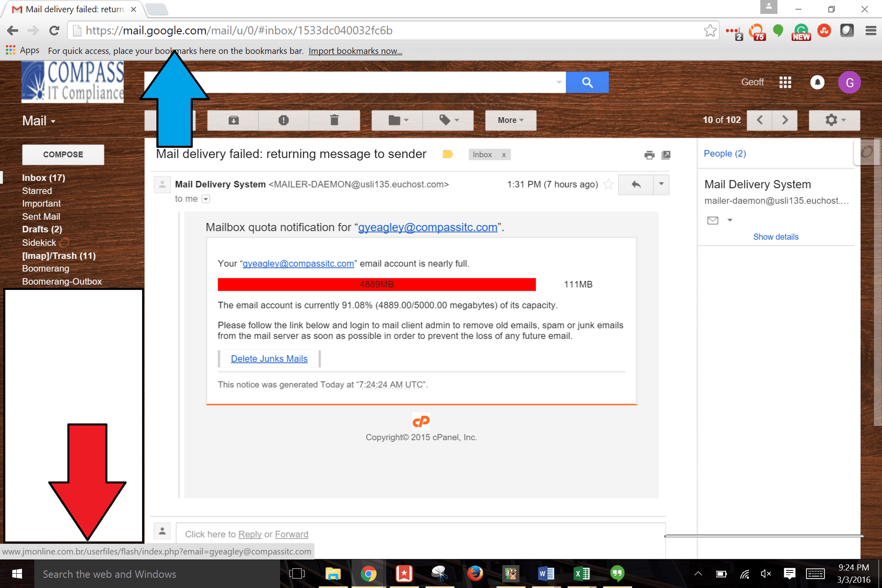Click the label tag icon in toolbar
The width and height of the screenshot is (882, 588).
447,119
